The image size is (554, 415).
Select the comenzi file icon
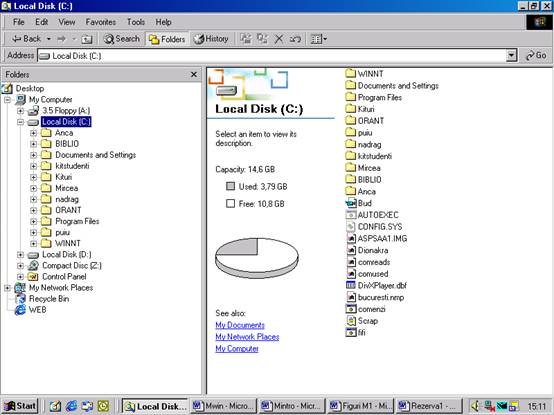point(351,309)
